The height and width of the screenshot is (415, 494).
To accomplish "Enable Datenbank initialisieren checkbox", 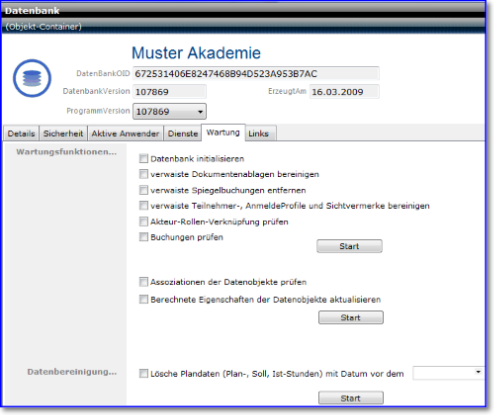I will [x=143, y=158].
